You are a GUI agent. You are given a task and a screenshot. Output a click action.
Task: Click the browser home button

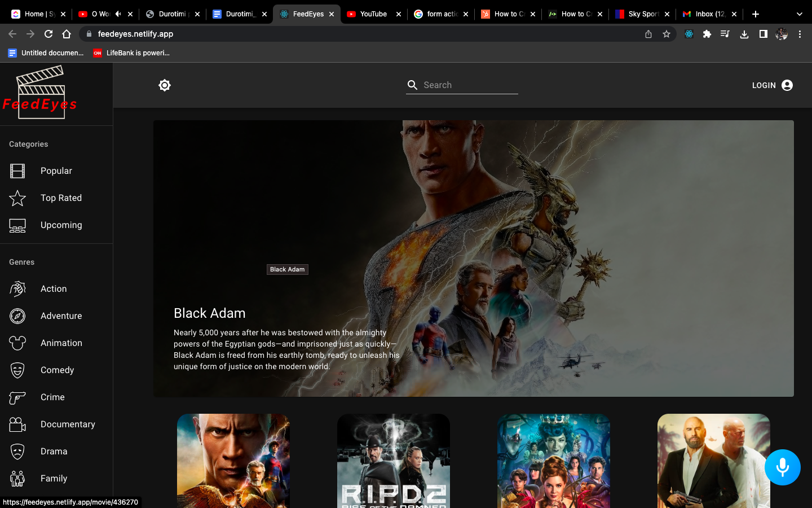67,34
